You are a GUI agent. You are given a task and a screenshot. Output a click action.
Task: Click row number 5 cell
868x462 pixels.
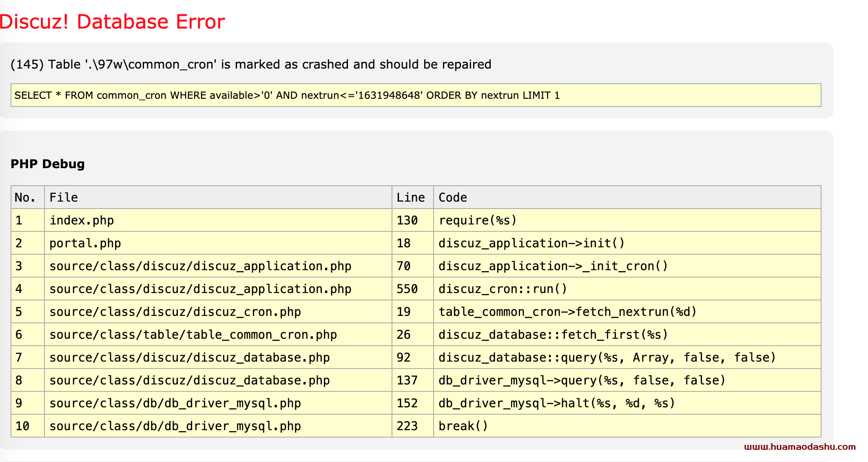[x=28, y=312]
